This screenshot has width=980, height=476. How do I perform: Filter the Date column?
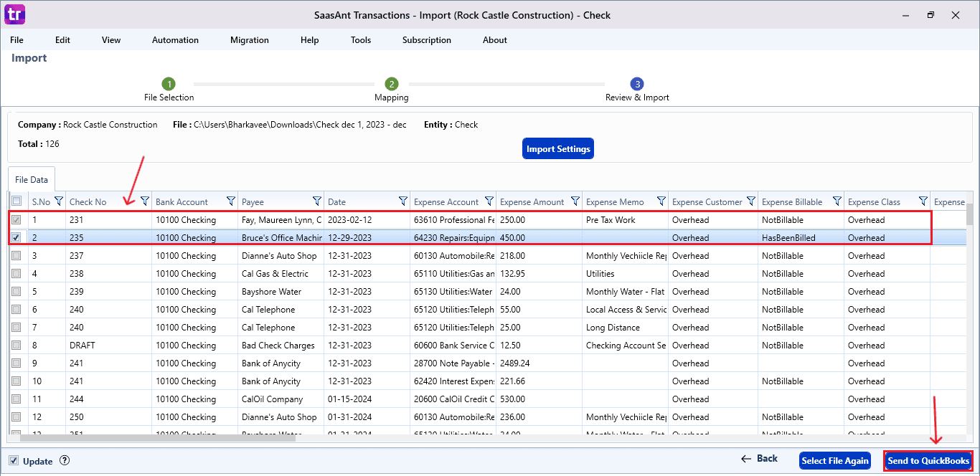[x=402, y=201]
